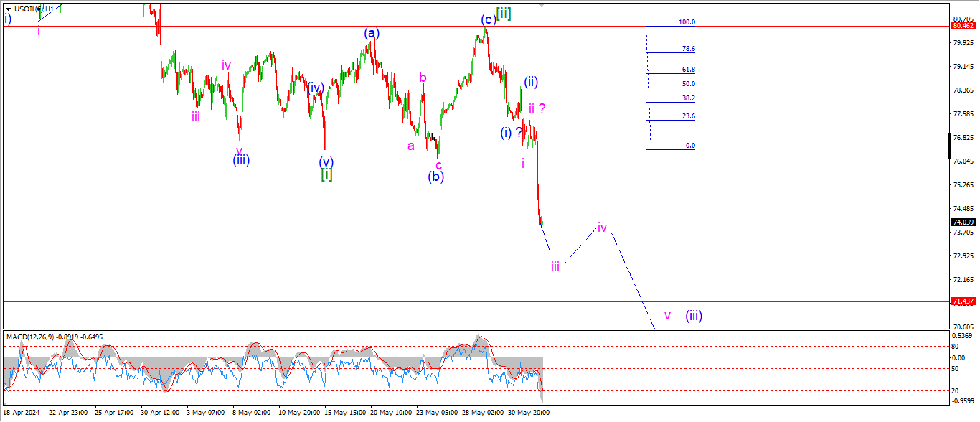Select the blue (iii) projected target label
The height and width of the screenshot is (422, 980).
click(x=693, y=315)
